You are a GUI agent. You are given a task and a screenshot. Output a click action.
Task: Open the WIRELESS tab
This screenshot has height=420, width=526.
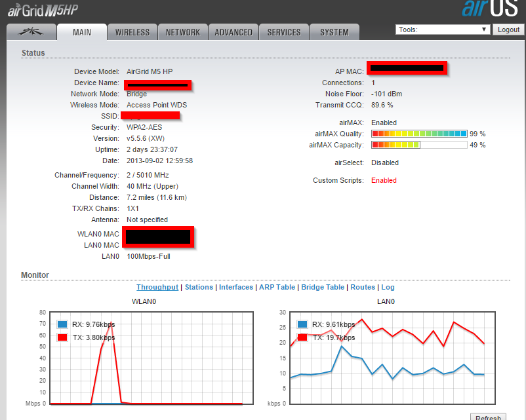coord(132,32)
